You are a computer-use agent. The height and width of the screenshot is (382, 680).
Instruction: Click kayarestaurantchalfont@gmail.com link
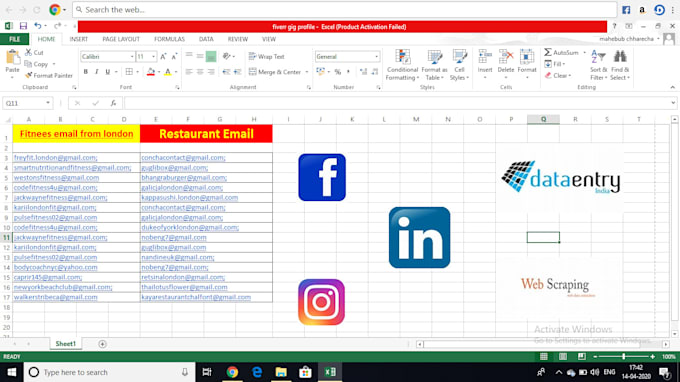196,297
